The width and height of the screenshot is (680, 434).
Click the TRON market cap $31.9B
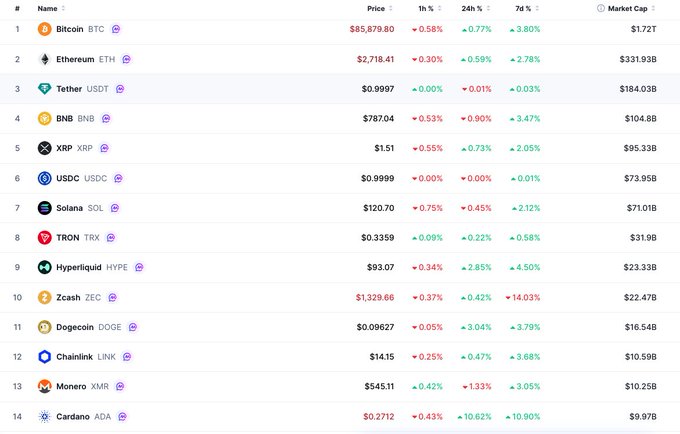click(x=643, y=238)
